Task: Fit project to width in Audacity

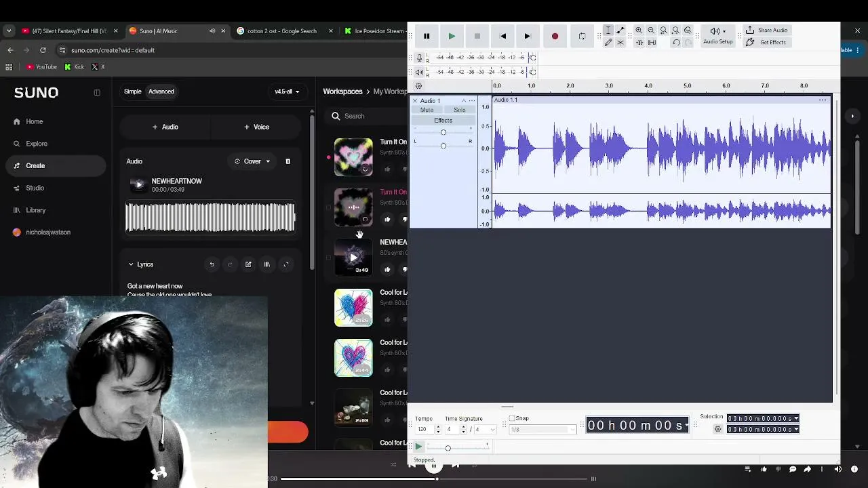Action: tap(675, 30)
